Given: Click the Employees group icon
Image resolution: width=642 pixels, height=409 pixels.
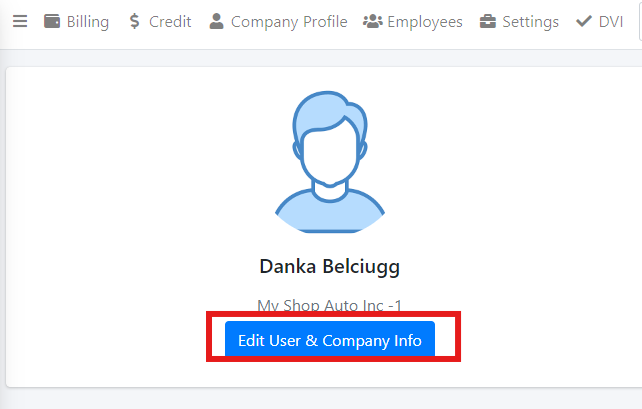Looking at the screenshot, I should [x=373, y=21].
